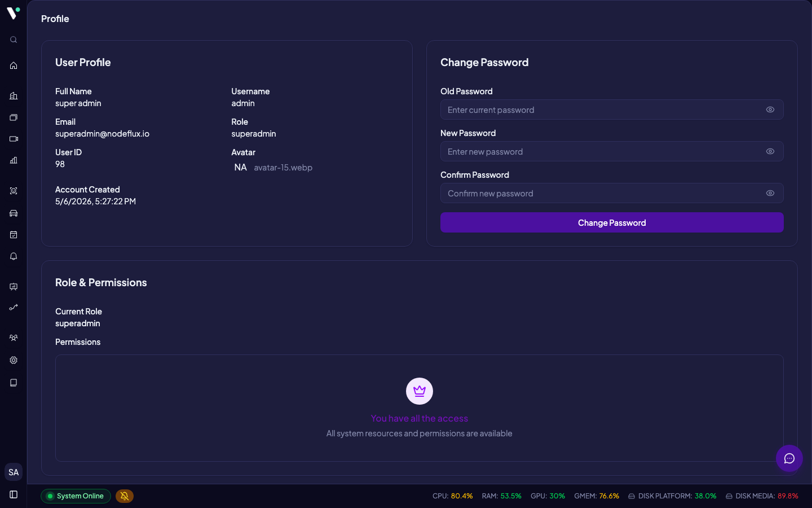Click the 'superadmin' value under Current Role
This screenshot has height=508, width=812.
pos(78,323)
